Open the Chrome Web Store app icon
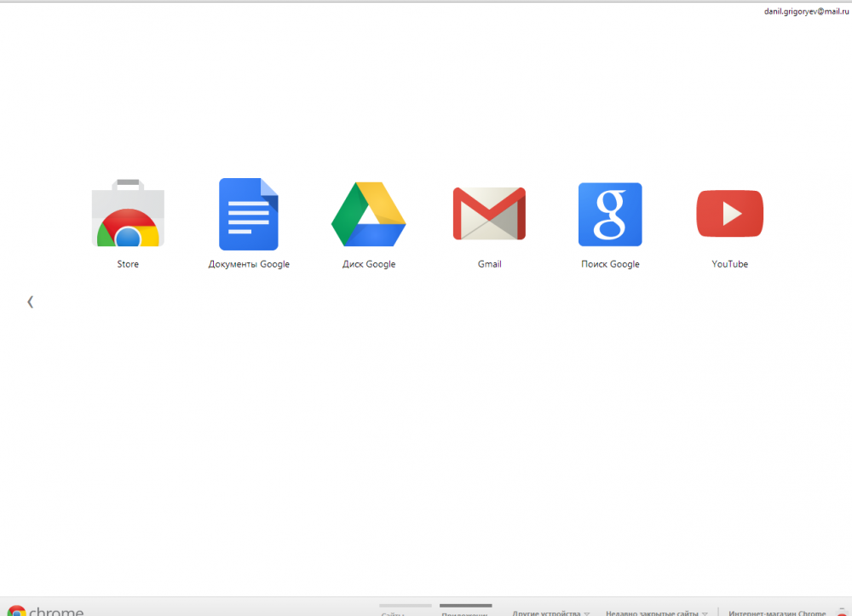This screenshot has width=852, height=616. pyautogui.click(x=128, y=214)
